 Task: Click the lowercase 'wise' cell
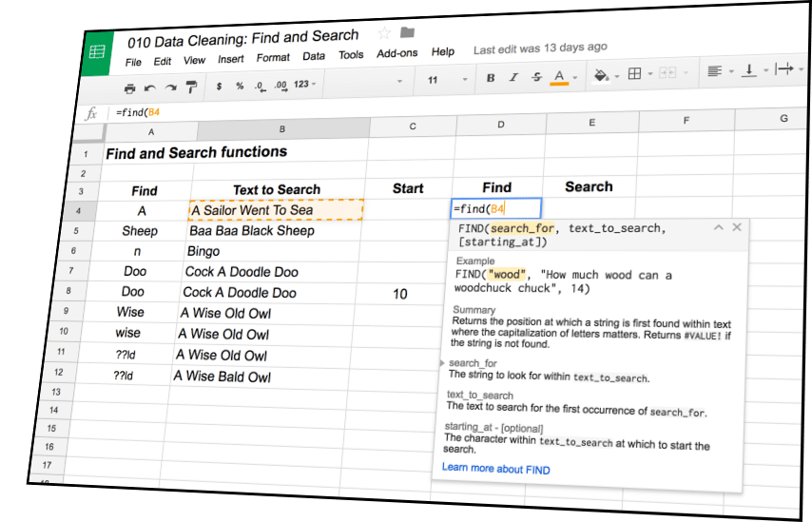click(128, 333)
